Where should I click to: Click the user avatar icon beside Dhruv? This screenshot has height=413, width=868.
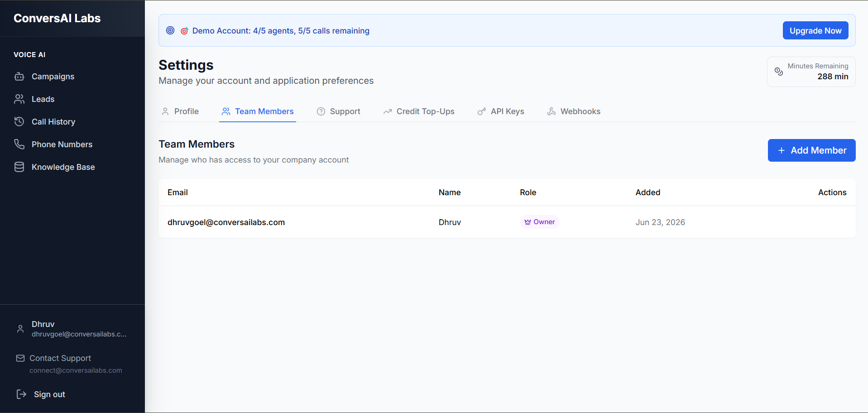pyautogui.click(x=20, y=329)
